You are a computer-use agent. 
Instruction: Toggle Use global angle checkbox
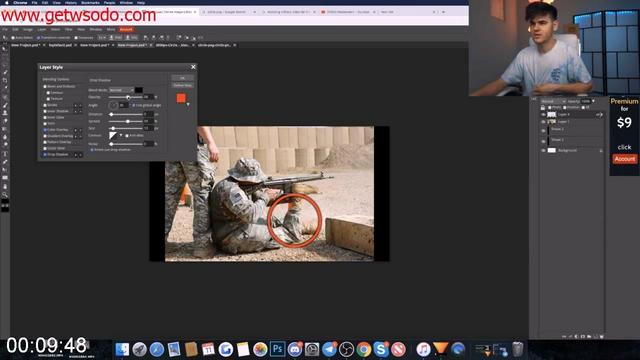(133, 105)
